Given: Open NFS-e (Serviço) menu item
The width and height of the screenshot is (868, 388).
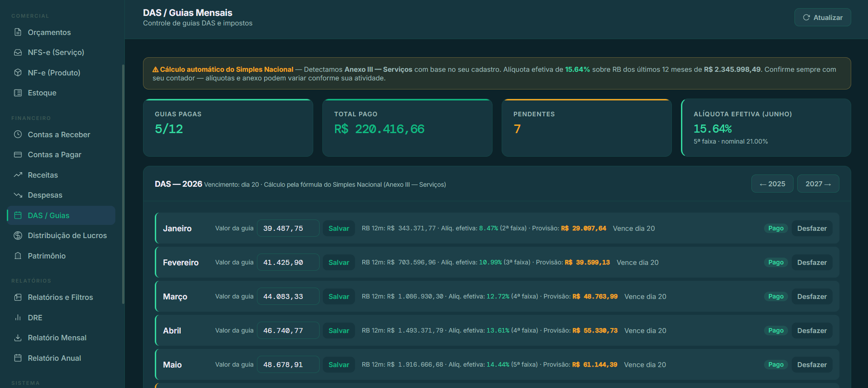Looking at the screenshot, I should pyautogui.click(x=61, y=52).
